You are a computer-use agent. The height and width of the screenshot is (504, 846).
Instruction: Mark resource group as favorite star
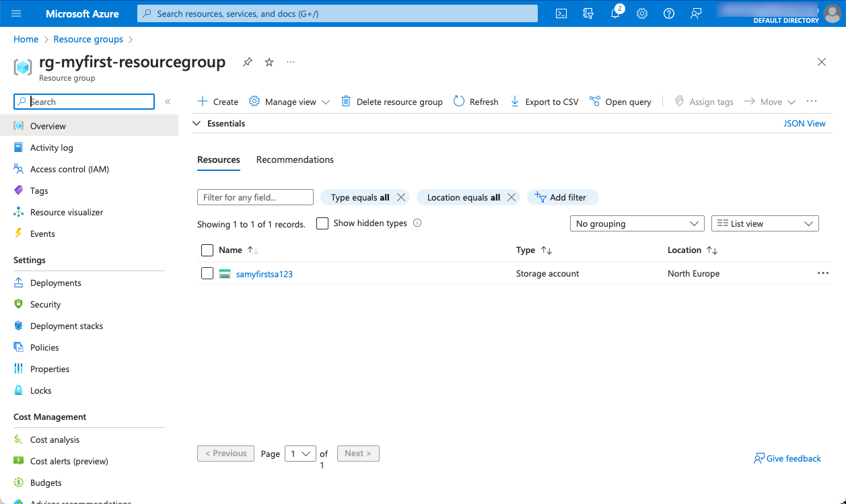click(269, 62)
